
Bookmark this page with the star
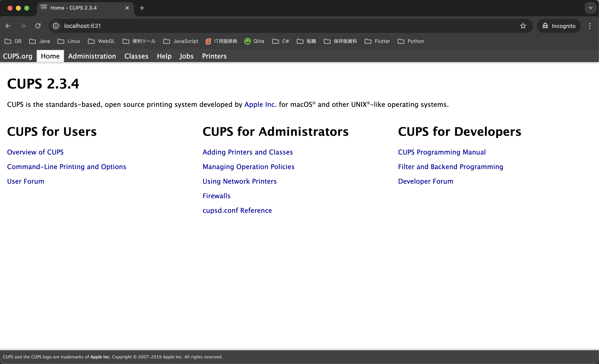[523, 26]
